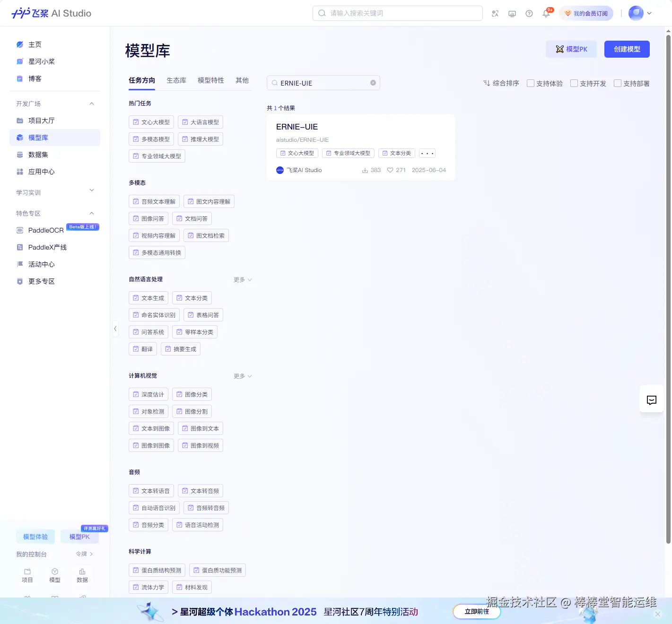
Task: Switch to 模型特性 tab
Action: (x=211, y=80)
